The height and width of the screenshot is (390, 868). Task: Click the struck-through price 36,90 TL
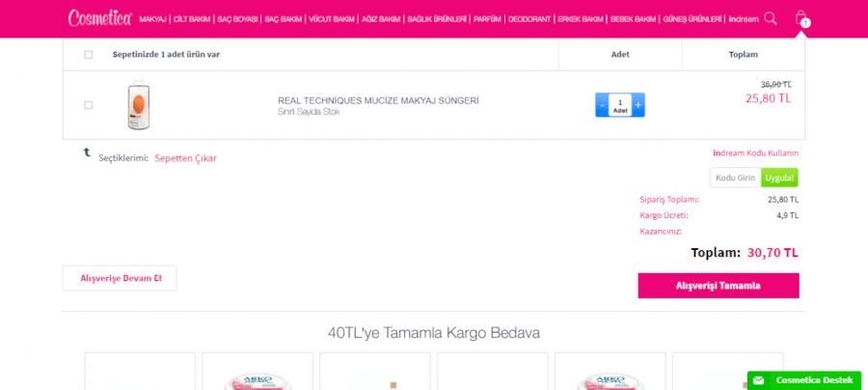(x=776, y=84)
